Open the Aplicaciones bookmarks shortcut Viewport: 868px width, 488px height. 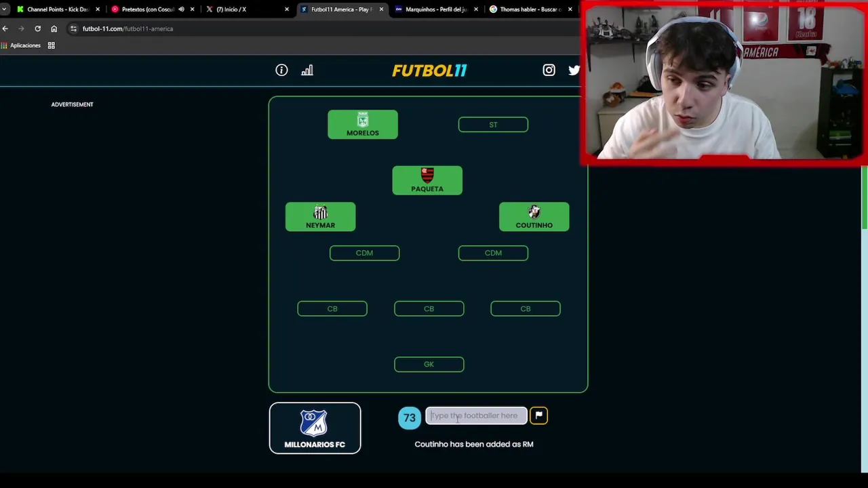coord(21,45)
